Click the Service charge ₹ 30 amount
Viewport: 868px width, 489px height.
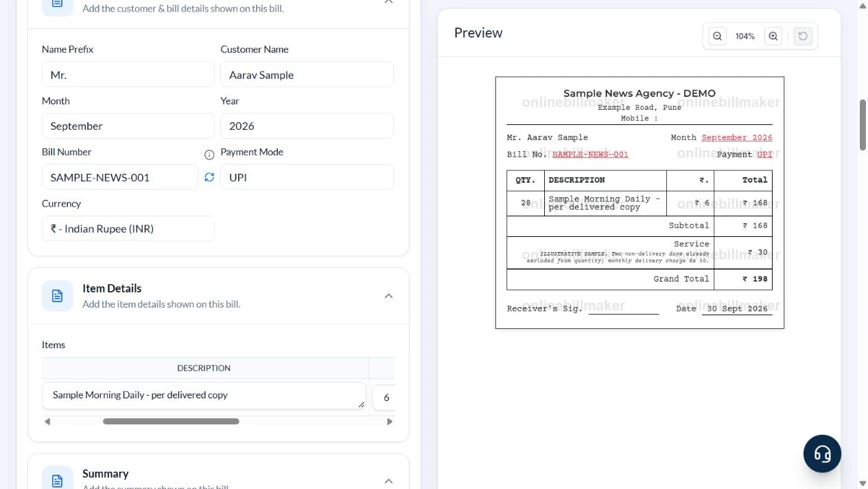[x=758, y=252]
